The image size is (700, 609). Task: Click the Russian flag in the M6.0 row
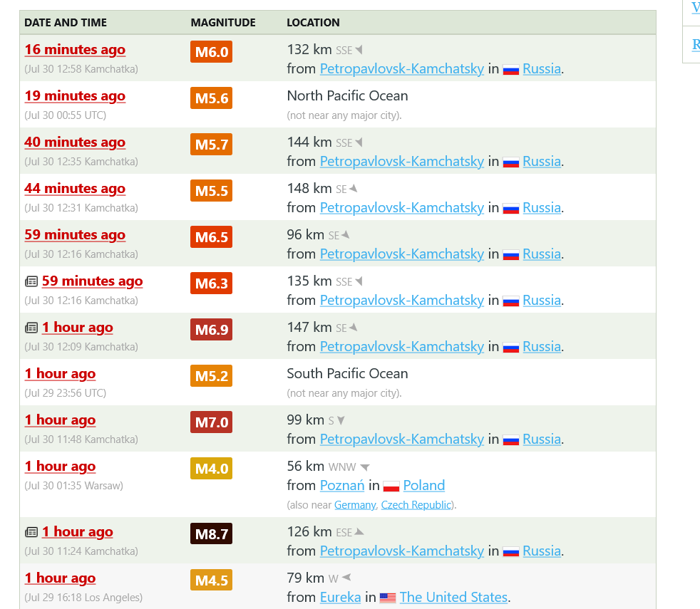[x=510, y=70]
